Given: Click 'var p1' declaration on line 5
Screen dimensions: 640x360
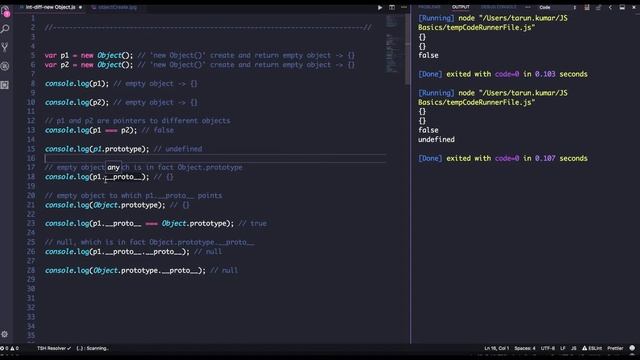Looking at the screenshot, I should pyautogui.click(x=57, y=56).
